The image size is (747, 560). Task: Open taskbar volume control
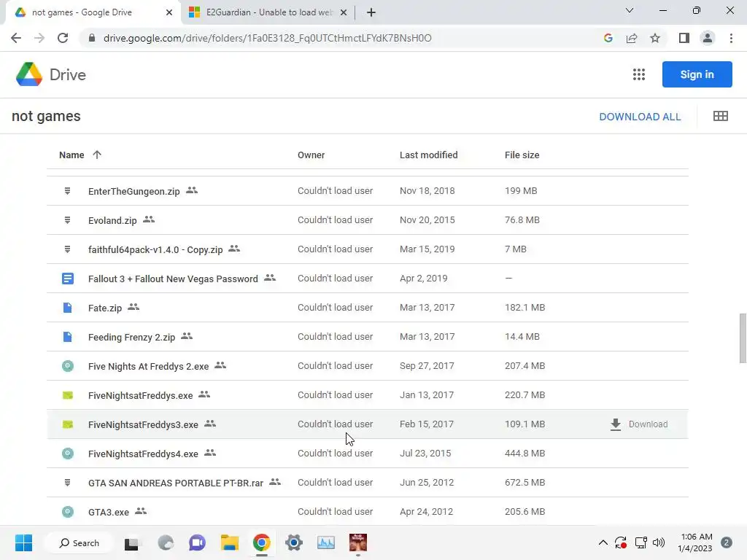[x=659, y=542]
